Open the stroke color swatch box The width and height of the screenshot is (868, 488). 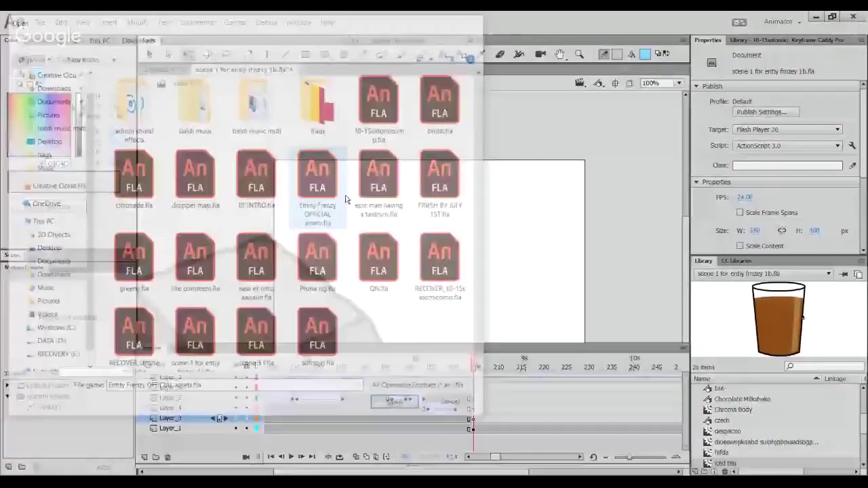[617, 54]
